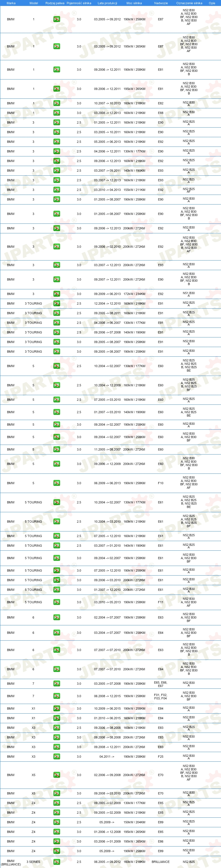Select date range 11.2005 -> 08.2007
The image size is (221, 868).
[x=107, y=449]
